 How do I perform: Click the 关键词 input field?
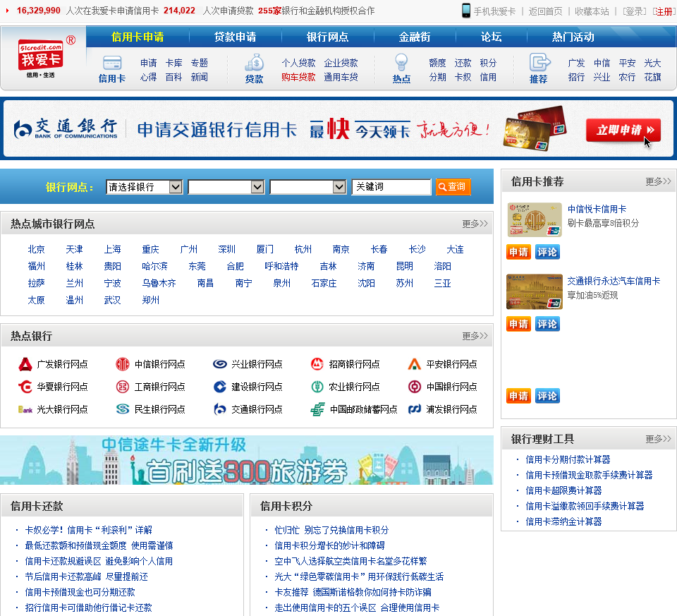pyautogui.click(x=391, y=187)
